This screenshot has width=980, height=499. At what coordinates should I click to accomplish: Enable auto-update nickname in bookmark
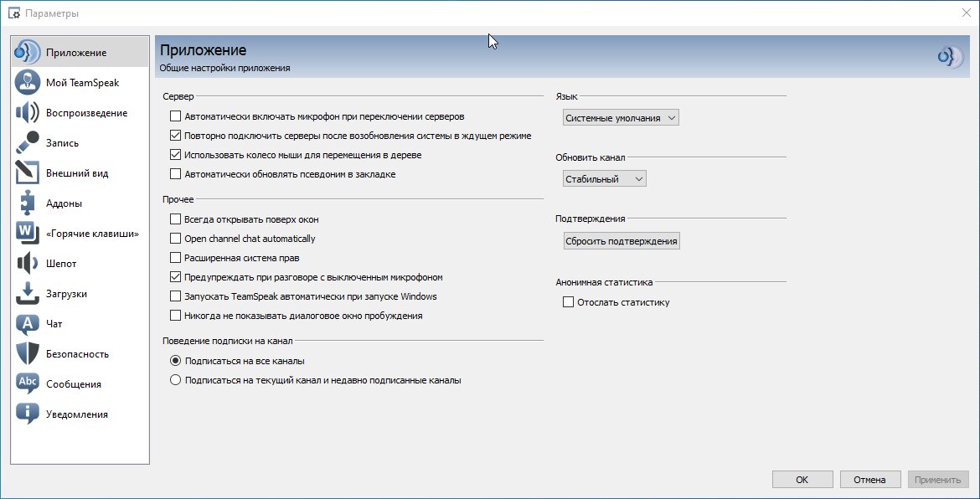tap(175, 174)
